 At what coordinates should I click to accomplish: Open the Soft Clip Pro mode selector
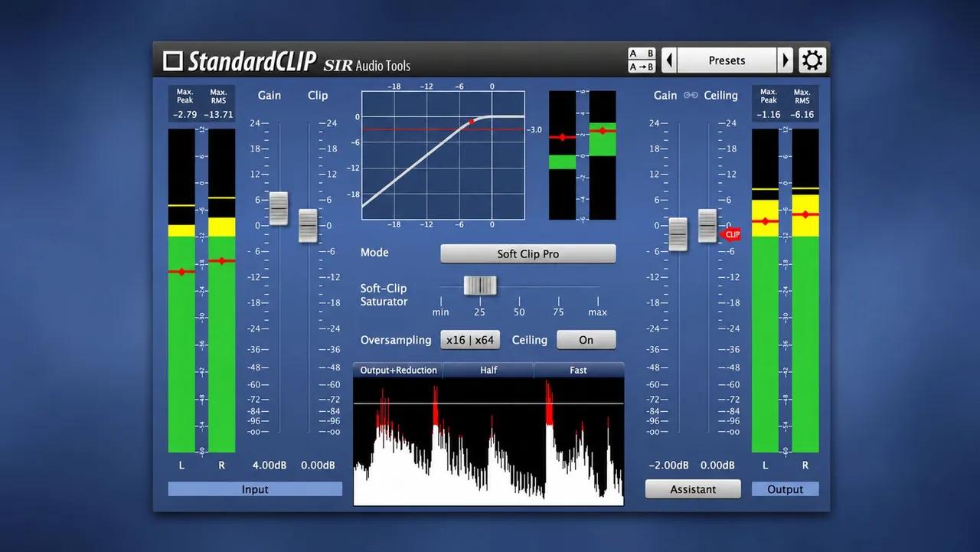click(x=528, y=253)
